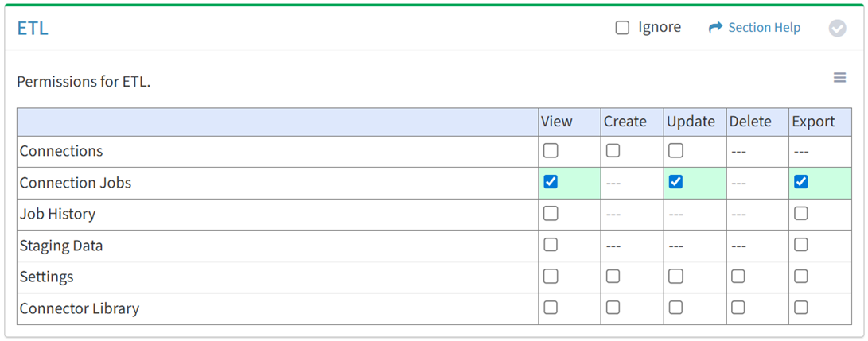Screen dimensions: 868x341
Task: Enable the Ignore checkbox
Action: pyautogui.click(x=622, y=28)
